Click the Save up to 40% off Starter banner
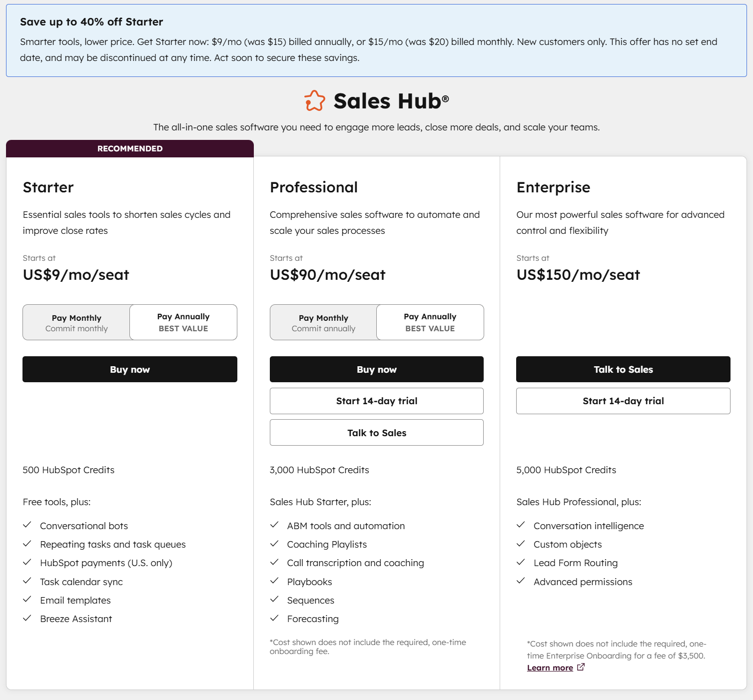Screen dimensions: 753x700 (376, 40)
